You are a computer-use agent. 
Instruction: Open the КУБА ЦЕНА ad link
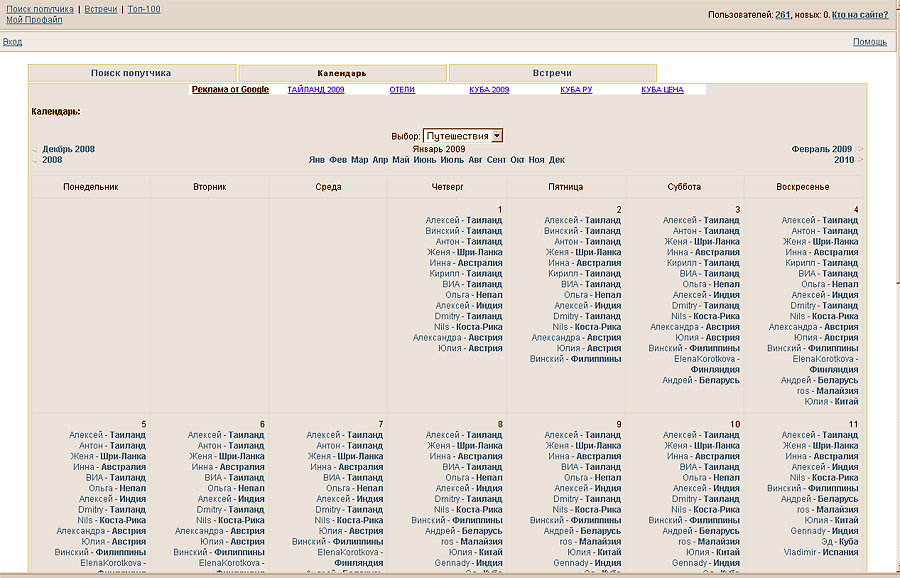(662, 90)
